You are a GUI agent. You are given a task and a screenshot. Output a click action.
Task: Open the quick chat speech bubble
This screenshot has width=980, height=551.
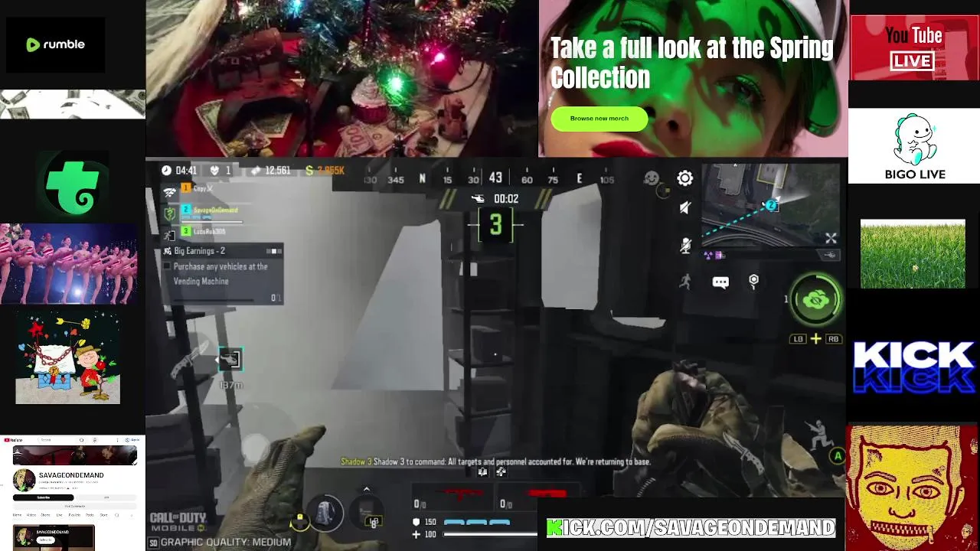720,282
